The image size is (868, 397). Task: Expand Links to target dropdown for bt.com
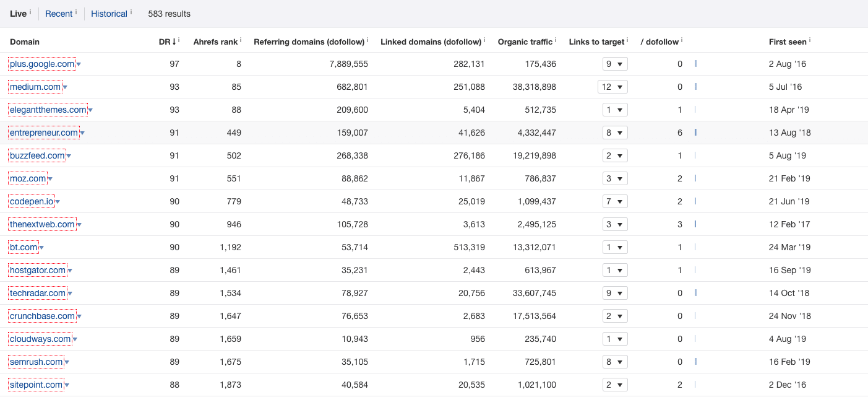click(615, 247)
